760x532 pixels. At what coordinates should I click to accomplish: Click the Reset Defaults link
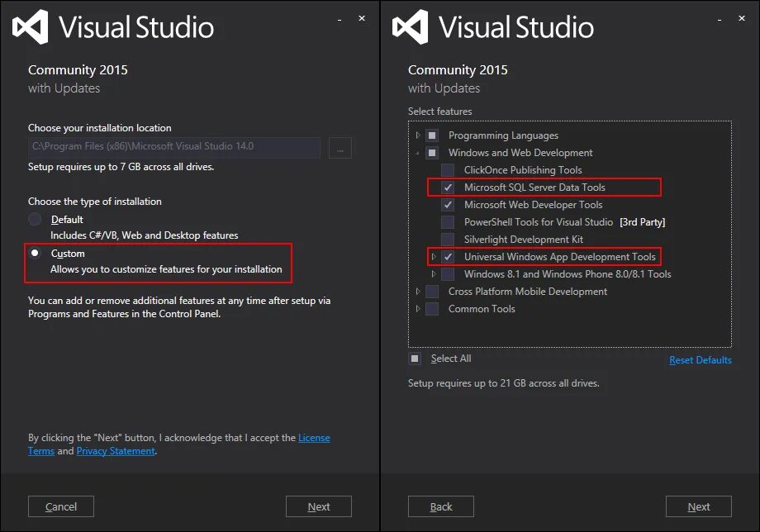701,360
